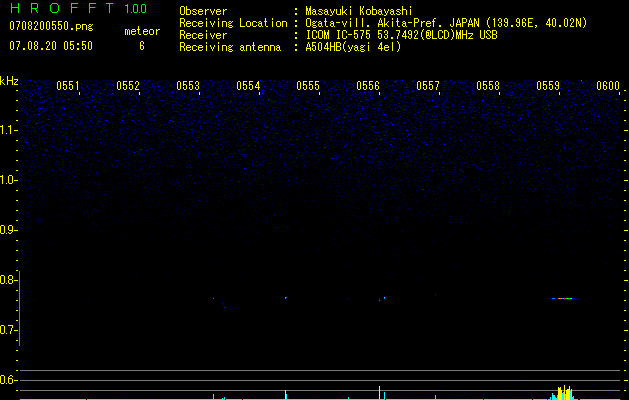Screen dimensions: 629x400
Task: Click the 0.9 kHz frequency tick label
Action: [x=8, y=230]
